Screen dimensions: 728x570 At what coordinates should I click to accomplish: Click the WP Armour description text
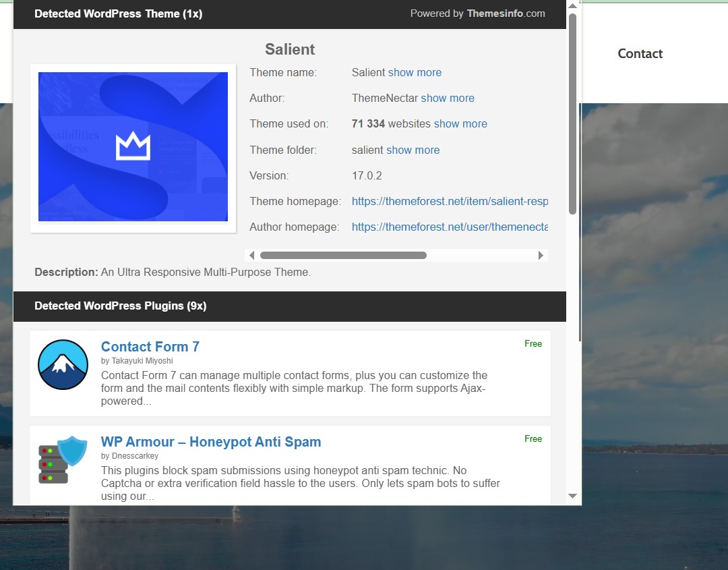pyautogui.click(x=301, y=483)
